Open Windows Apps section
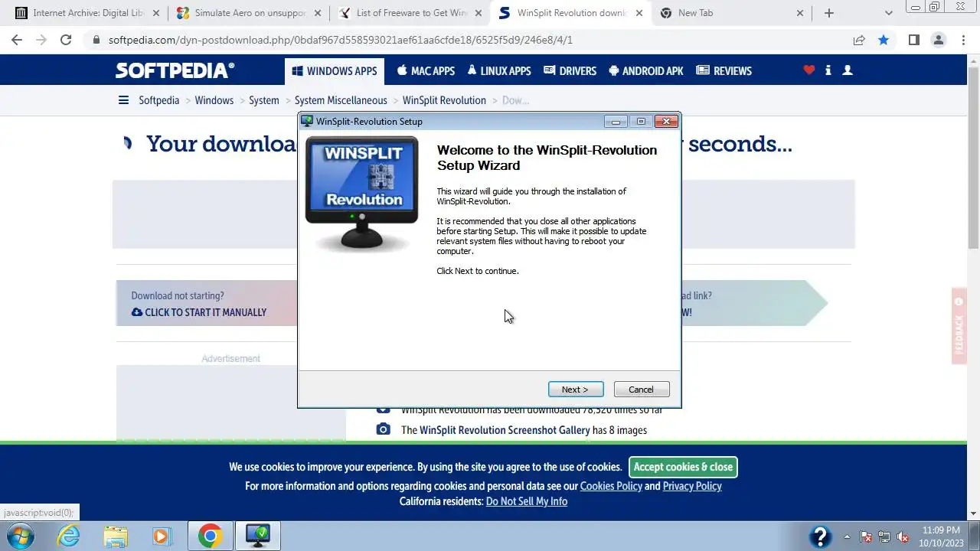 (x=335, y=71)
